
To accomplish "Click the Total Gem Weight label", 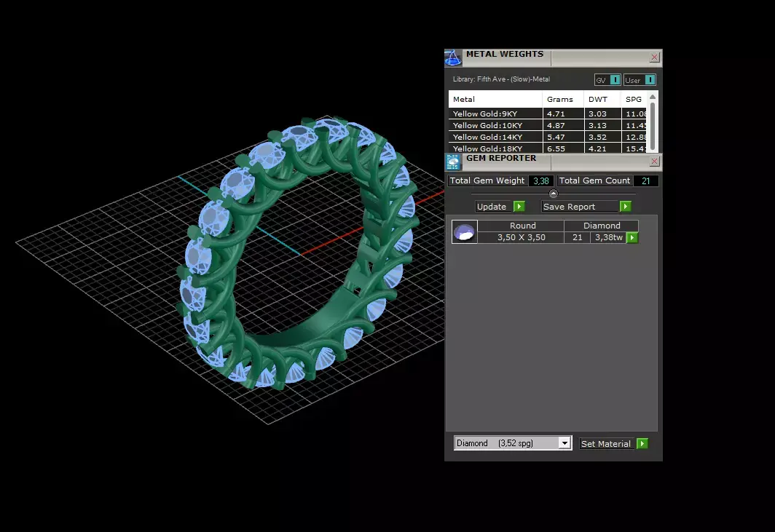I will pyautogui.click(x=487, y=180).
